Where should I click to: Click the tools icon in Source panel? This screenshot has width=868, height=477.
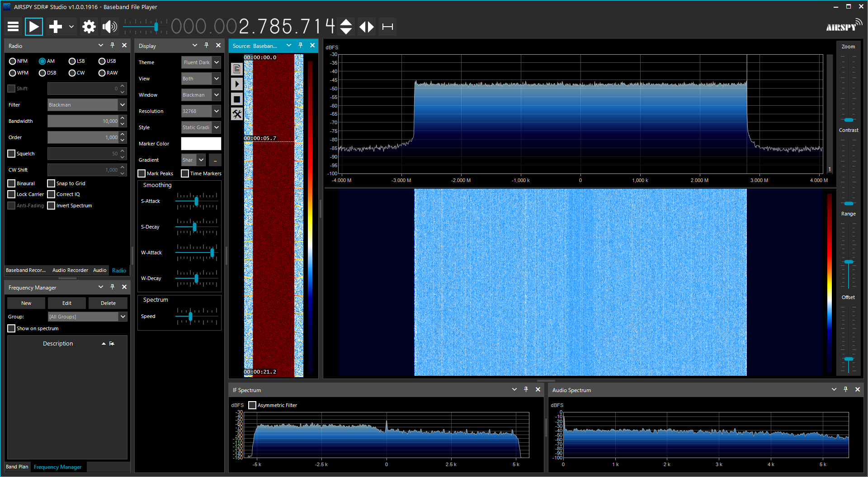237,114
